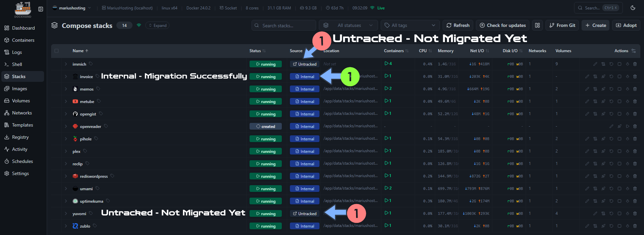
Task: Click the Search stacks input field
Action: [x=284, y=25]
